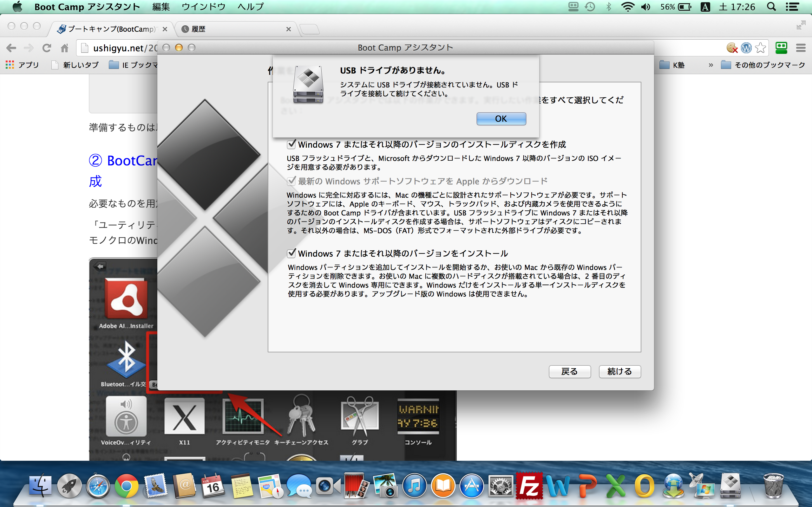Open Spotlight search in the menu bar
This screenshot has width=812, height=507.
pos(771,7)
